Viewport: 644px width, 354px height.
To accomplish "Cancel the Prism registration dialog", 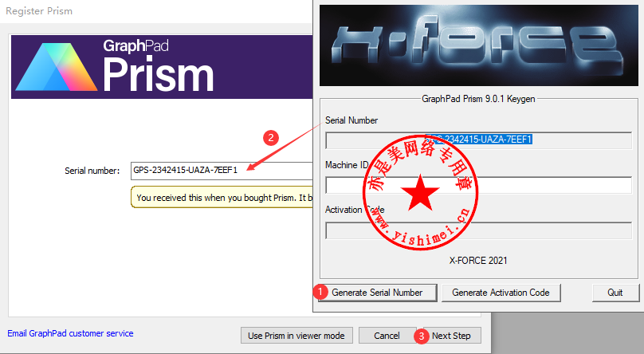I will point(387,336).
